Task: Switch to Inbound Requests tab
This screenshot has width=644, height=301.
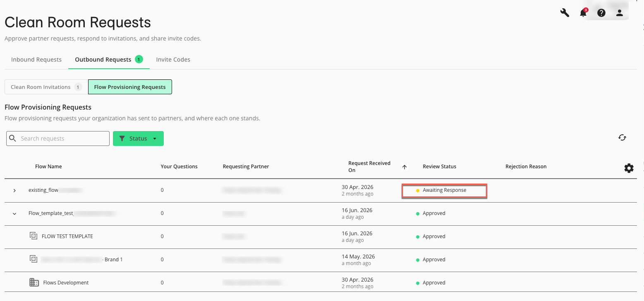Action: click(x=36, y=60)
